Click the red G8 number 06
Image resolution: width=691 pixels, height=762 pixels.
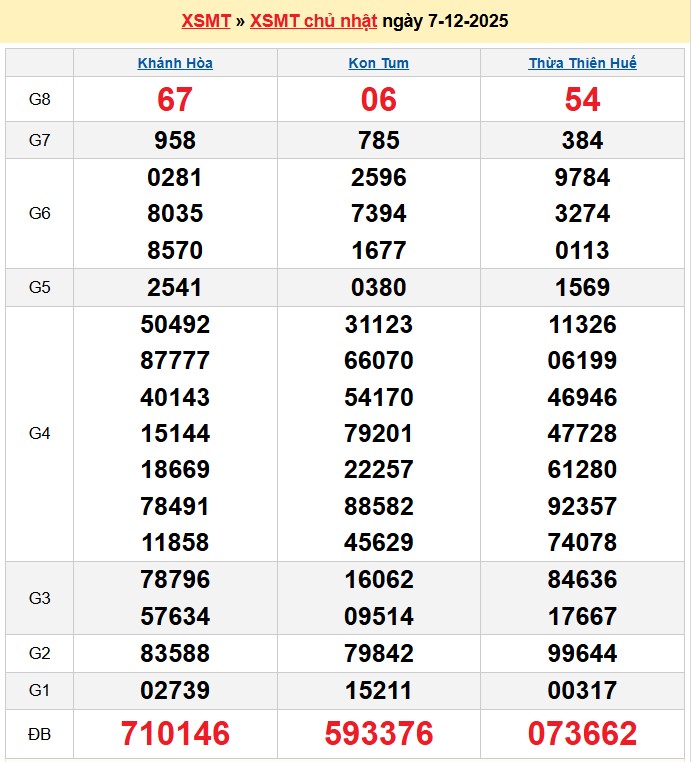[378, 100]
